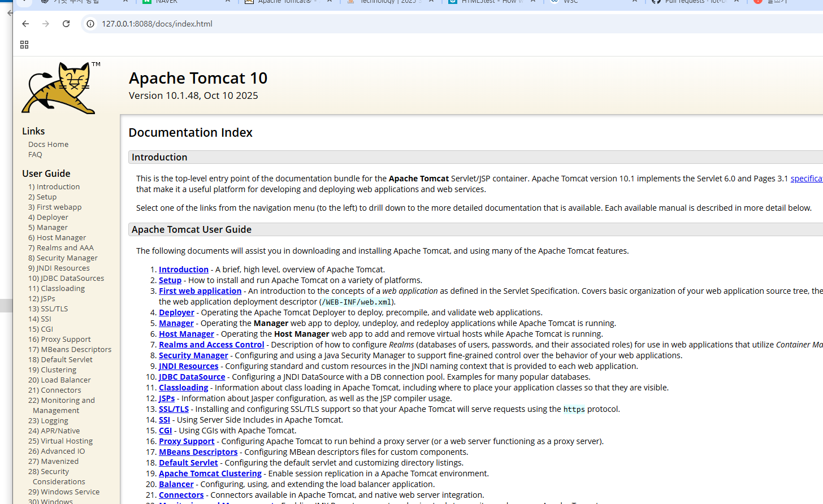Select sidebar item 21) Connectors
This screenshot has height=504, width=823.
point(55,390)
